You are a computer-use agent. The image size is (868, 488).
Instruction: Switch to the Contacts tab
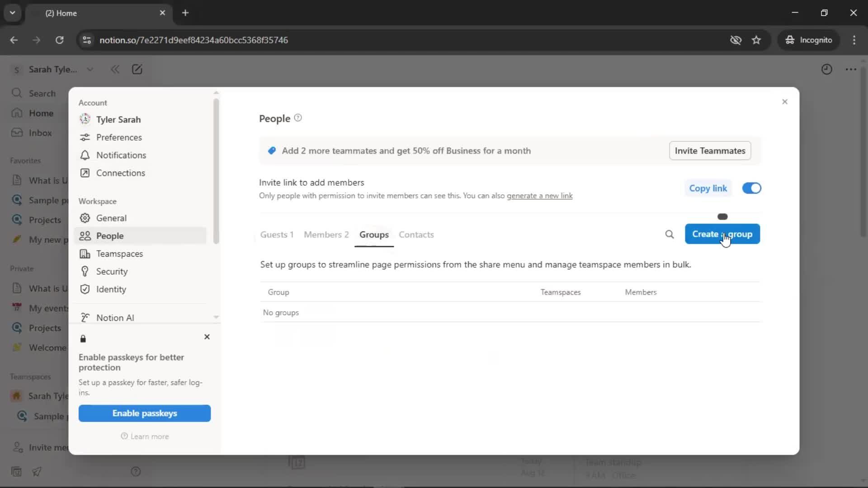(x=416, y=235)
